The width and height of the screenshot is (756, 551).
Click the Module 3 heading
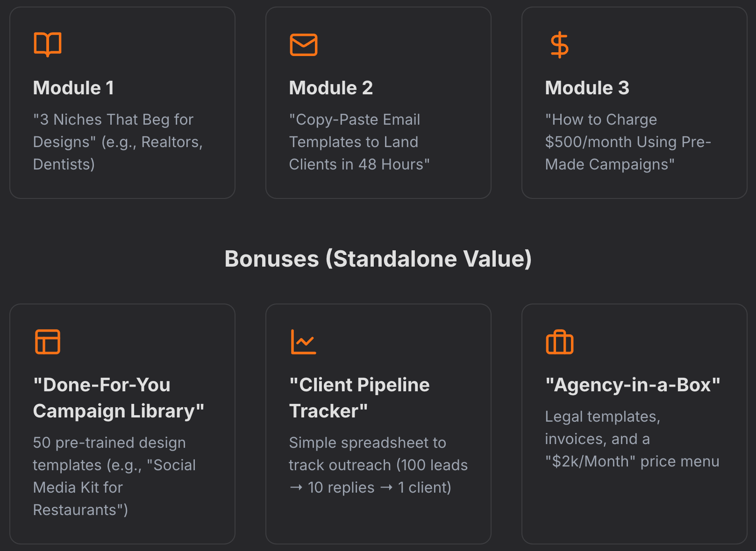pos(587,88)
